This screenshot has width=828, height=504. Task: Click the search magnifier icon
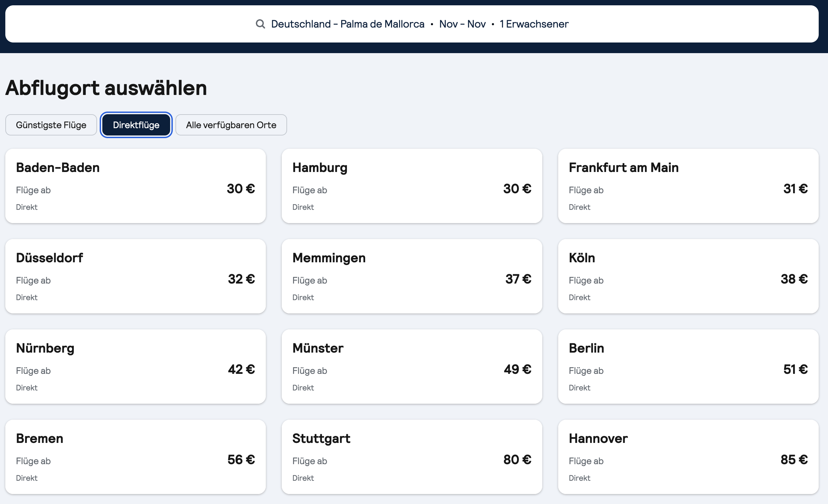pos(260,24)
